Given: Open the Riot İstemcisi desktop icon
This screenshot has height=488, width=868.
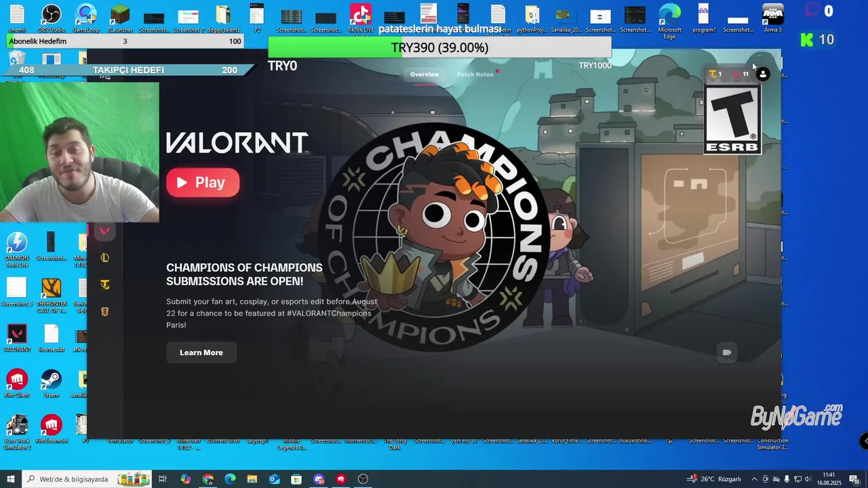Looking at the screenshot, I should (52, 429).
